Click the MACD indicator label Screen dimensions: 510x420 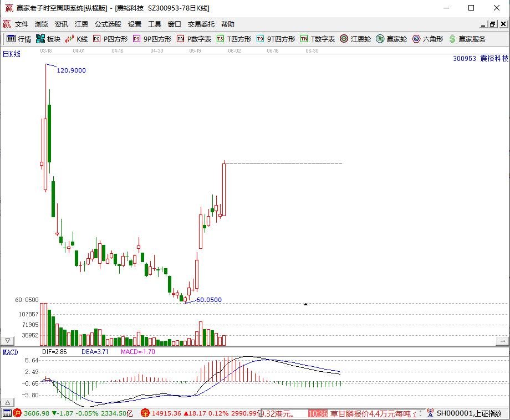pos(11,352)
